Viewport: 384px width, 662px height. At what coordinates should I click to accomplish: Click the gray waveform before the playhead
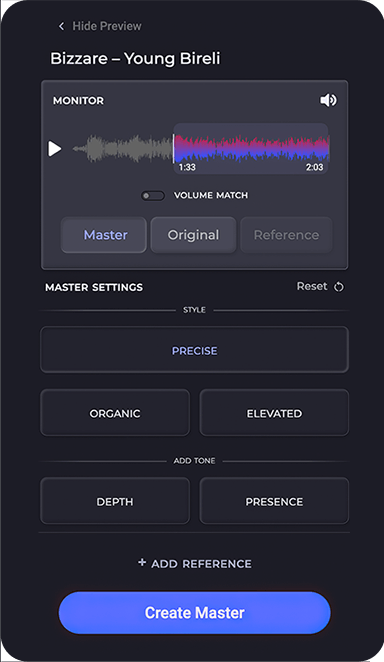(122, 149)
